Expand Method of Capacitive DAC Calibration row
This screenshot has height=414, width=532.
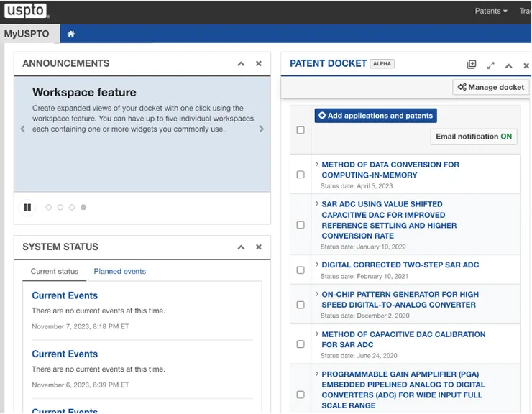[317, 334]
